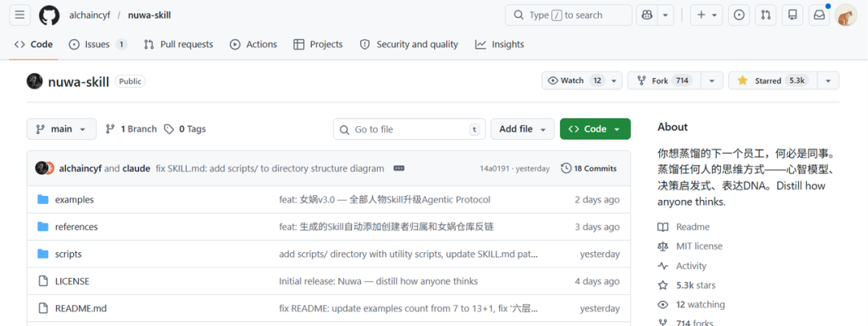
Task: Click the Fork button
Action: [665, 80]
